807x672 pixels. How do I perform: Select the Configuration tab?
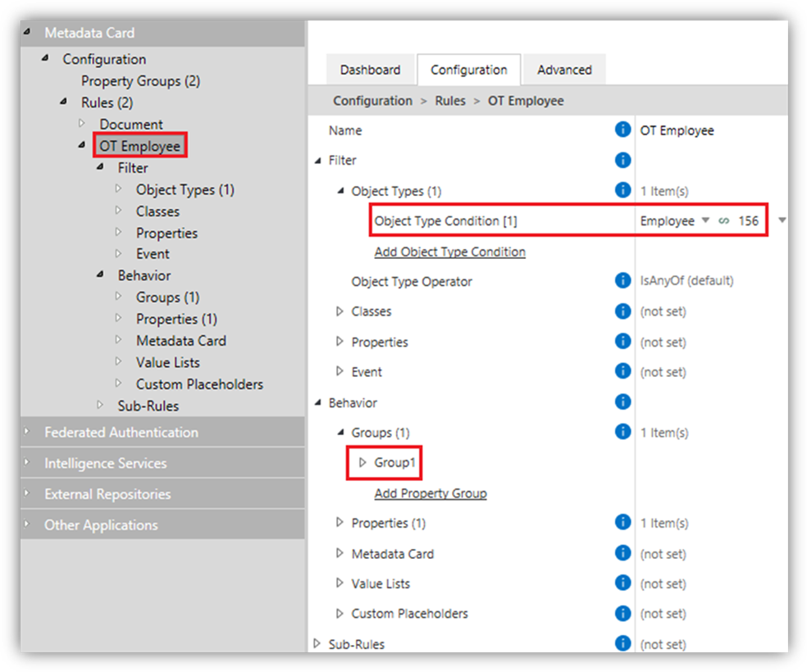tap(468, 70)
